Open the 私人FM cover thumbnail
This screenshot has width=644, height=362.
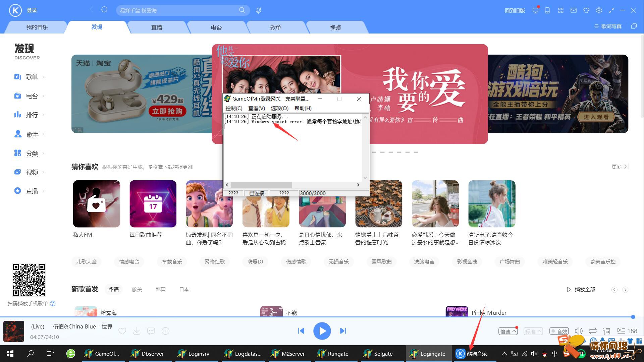(97, 204)
